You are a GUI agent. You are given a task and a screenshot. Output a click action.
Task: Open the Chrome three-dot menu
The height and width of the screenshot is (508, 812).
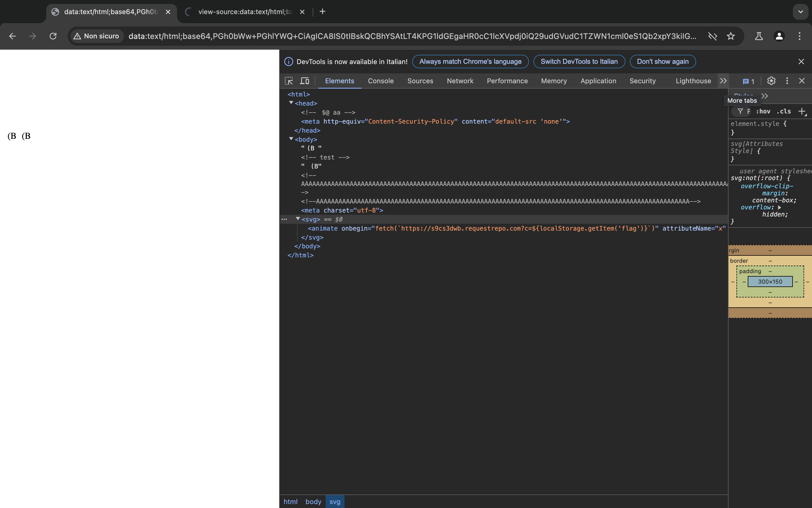click(800, 36)
